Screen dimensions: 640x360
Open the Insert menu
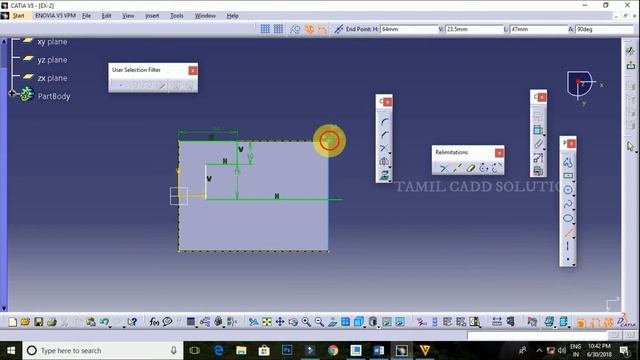click(x=152, y=16)
